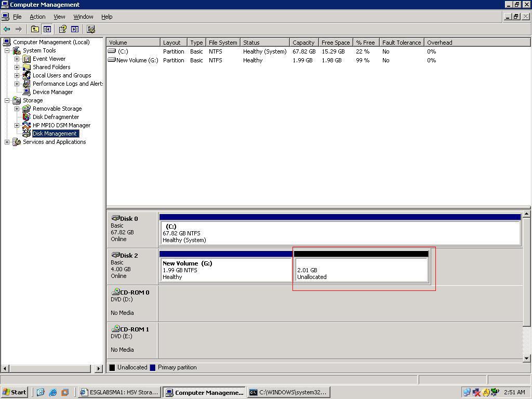The width and height of the screenshot is (532, 399).
Task: Click the gear settings toolbar icon
Action: click(91, 29)
